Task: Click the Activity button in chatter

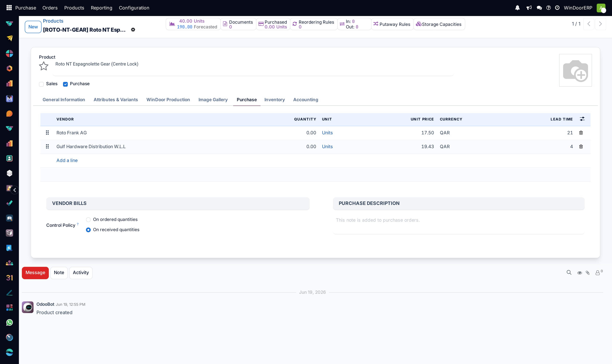Action: [x=81, y=273]
